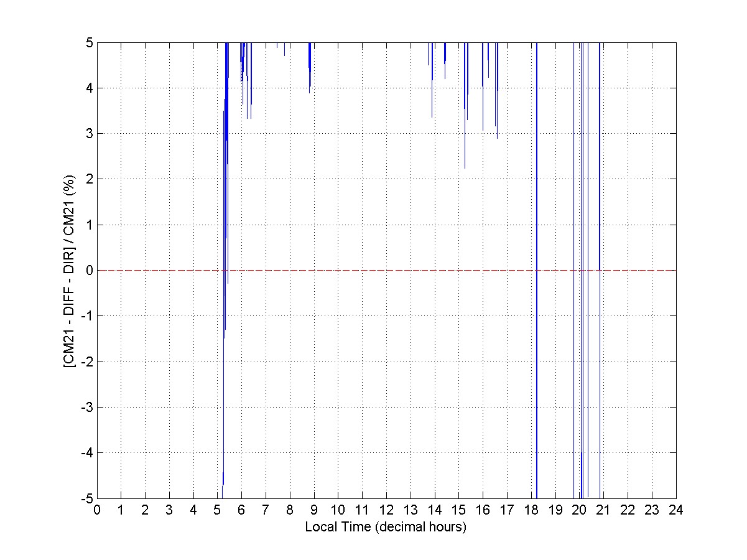Click the red dashed zero reference line
Viewport: 747px width, 560px height.
(386, 270)
